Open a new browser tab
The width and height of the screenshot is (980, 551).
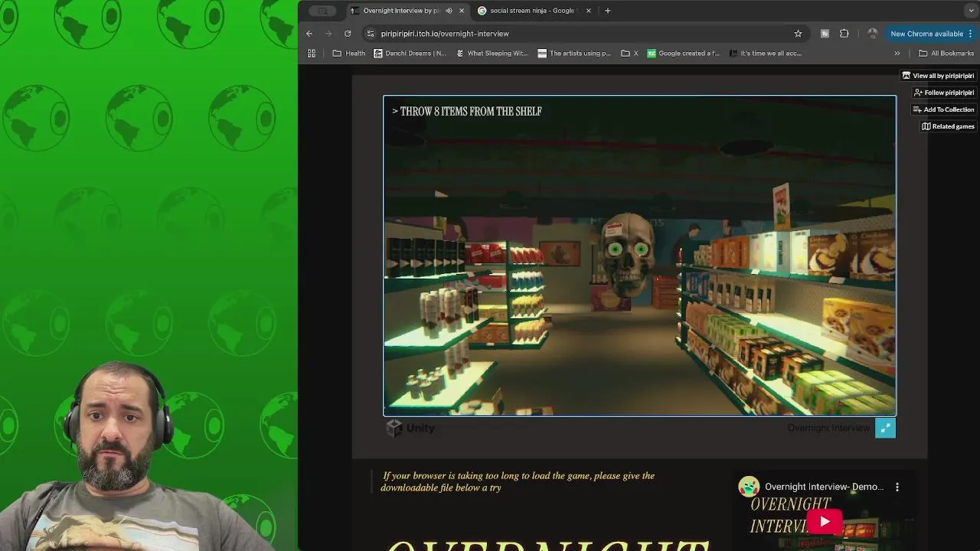(608, 11)
